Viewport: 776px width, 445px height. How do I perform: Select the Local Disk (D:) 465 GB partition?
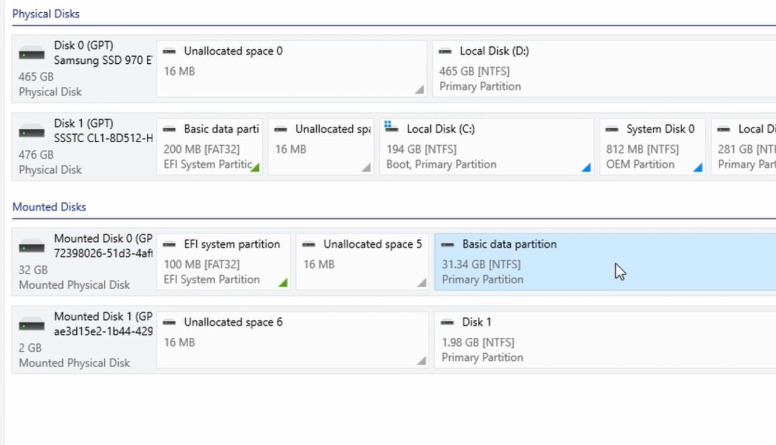604,68
